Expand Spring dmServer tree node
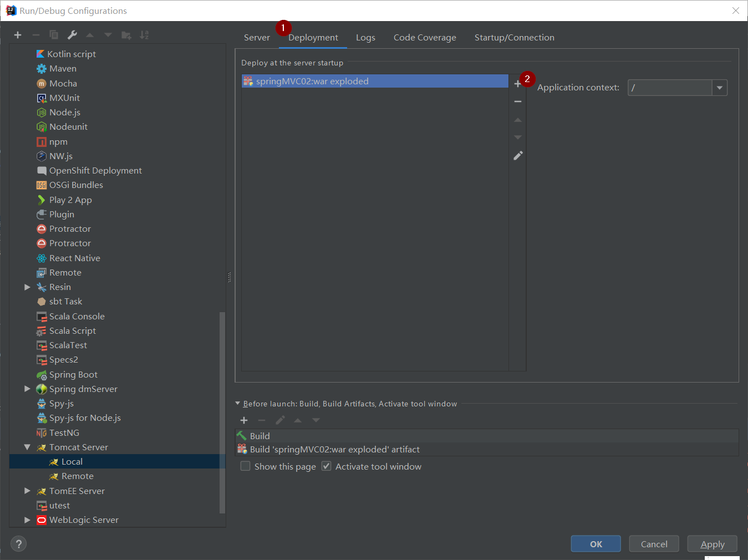The image size is (748, 560). [27, 389]
